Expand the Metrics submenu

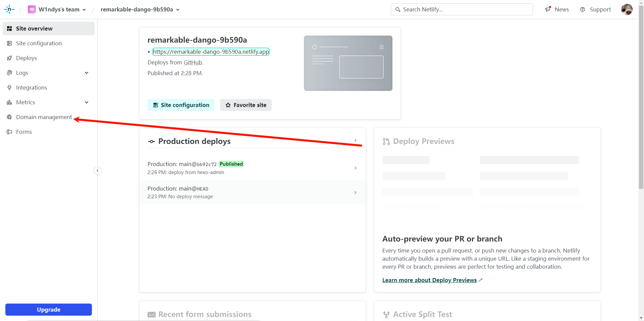pyautogui.click(x=87, y=102)
